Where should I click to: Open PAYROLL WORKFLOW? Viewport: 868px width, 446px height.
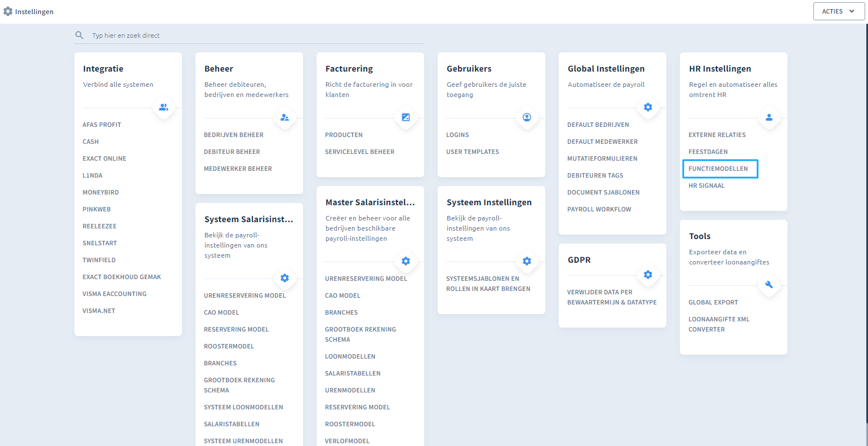pyautogui.click(x=599, y=209)
